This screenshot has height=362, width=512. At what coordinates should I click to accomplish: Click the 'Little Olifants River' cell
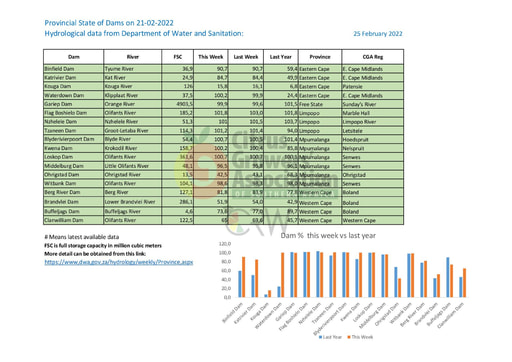(133, 166)
